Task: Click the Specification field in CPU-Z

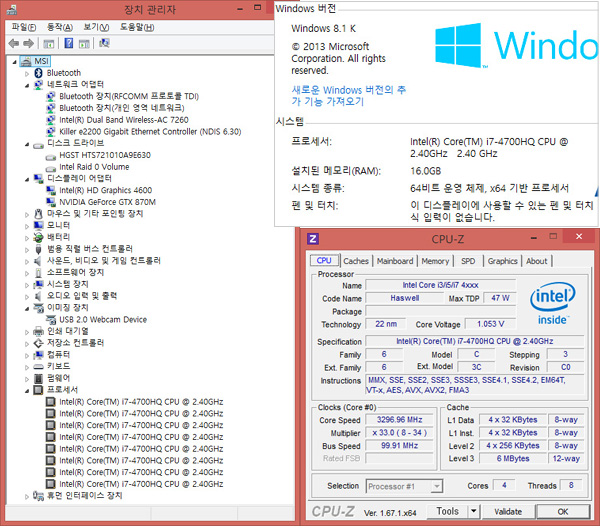Action: click(474, 341)
